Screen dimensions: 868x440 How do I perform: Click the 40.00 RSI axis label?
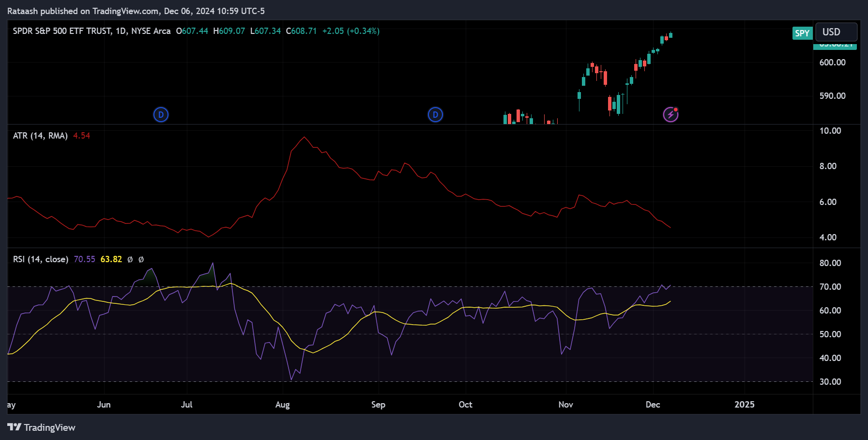pos(830,358)
